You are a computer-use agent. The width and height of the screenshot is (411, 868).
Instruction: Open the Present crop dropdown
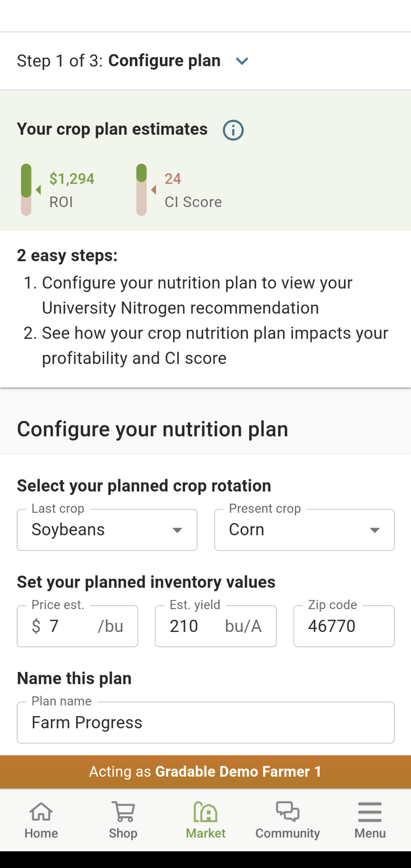[304, 530]
